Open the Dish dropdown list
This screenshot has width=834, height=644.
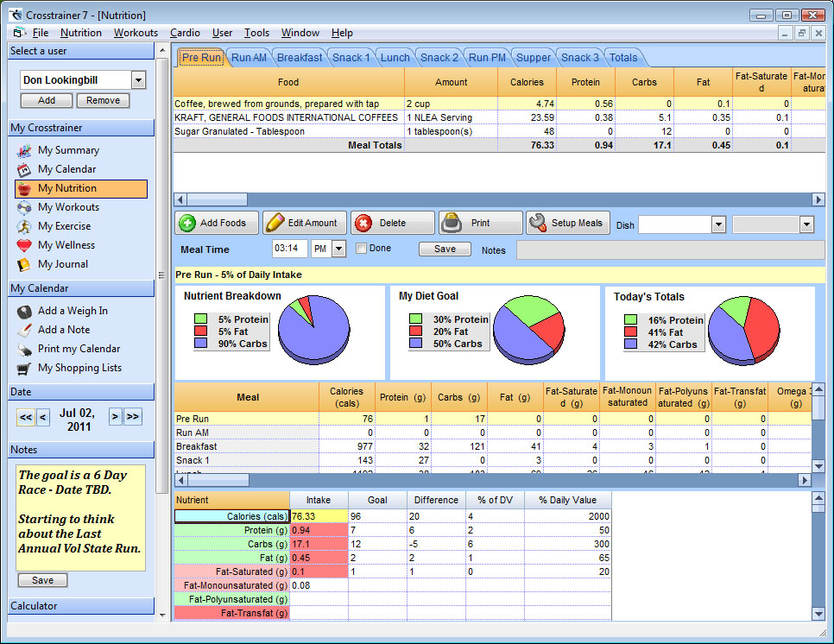pos(718,224)
